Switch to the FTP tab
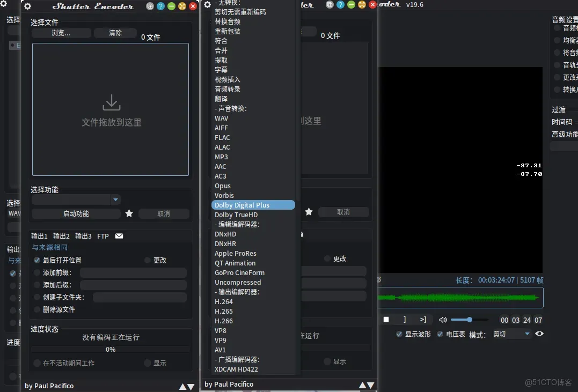 [103, 235]
